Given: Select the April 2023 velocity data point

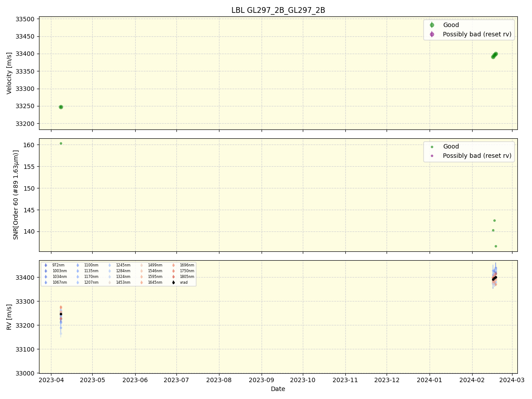Looking at the screenshot, I should coord(61,107).
